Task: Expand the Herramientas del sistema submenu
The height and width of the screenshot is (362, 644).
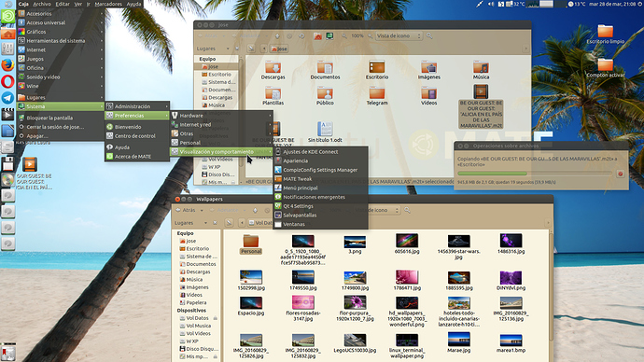Action: pos(61,41)
